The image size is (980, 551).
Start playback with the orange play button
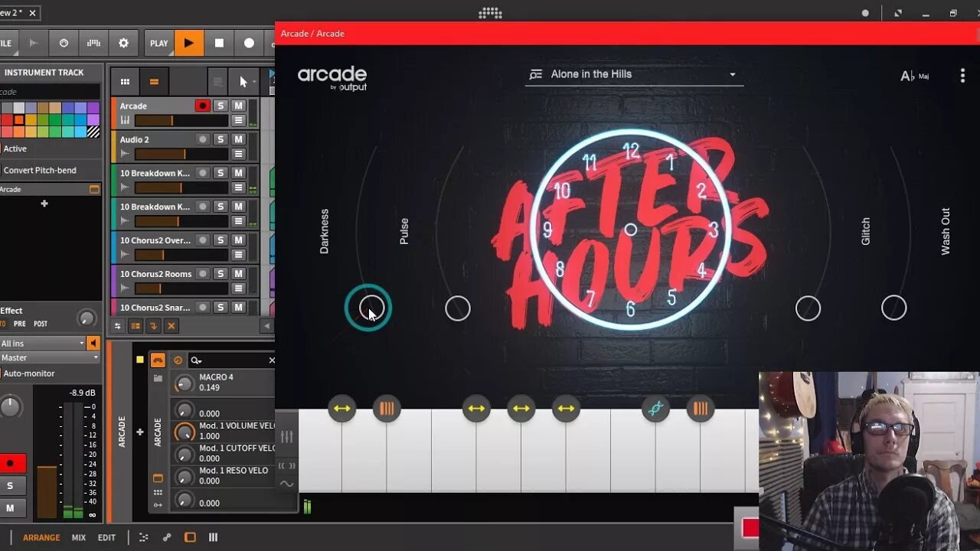[188, 43]
